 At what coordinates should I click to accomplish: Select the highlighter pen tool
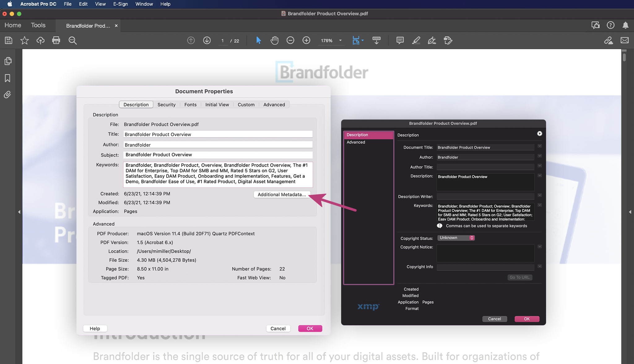click(x=416, y=40)
